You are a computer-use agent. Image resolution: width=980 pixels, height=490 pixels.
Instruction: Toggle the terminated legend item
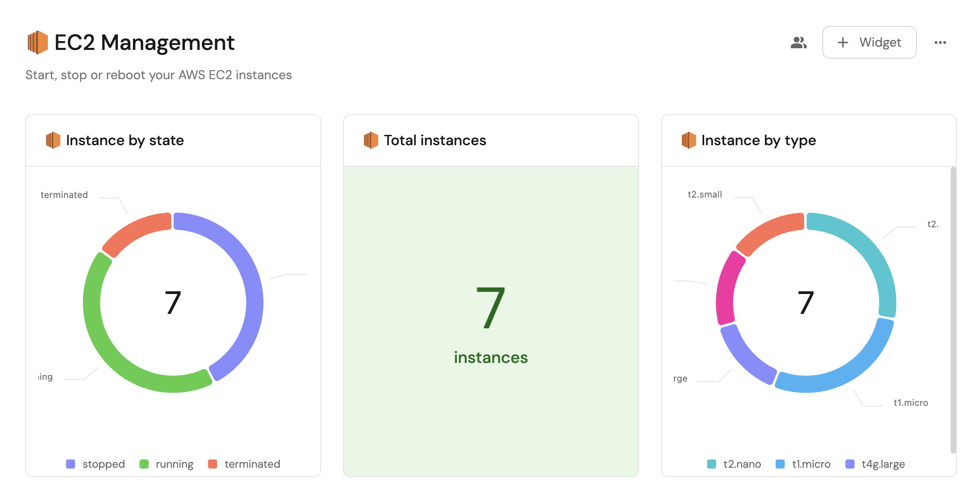point(244,464)
